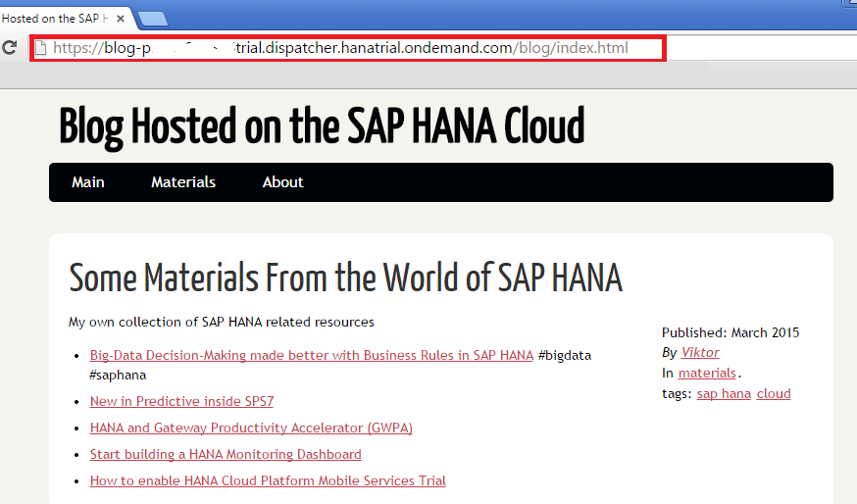Open the 'materials' category link

[x=707, y=373]
